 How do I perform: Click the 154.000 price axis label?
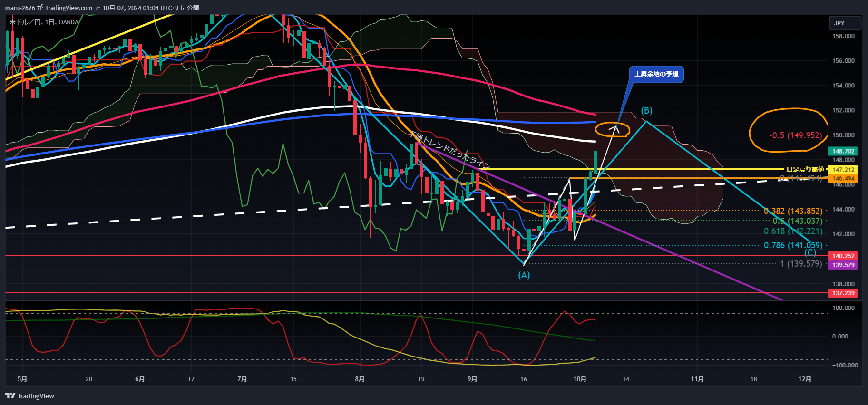pos(843,86)
